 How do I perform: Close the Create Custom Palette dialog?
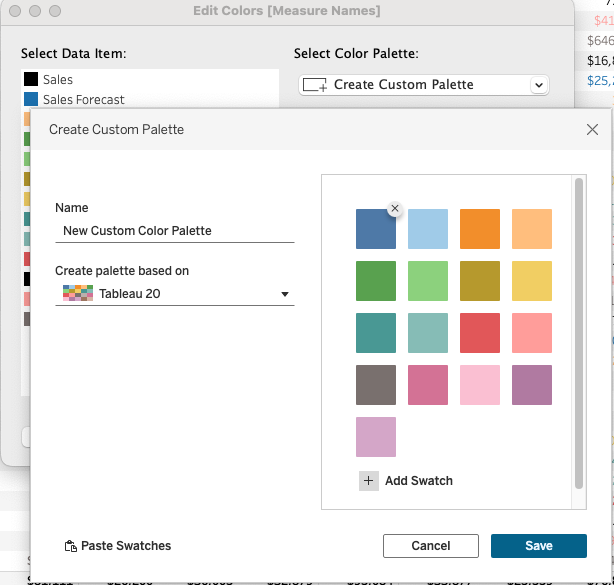click(x=592, y=129)
